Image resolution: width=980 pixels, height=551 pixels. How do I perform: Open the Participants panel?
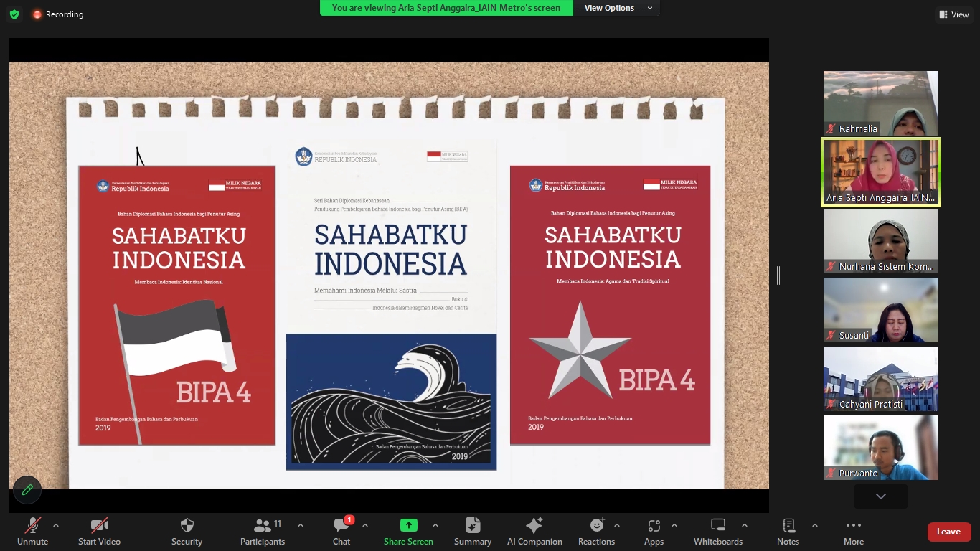[263, 532]
